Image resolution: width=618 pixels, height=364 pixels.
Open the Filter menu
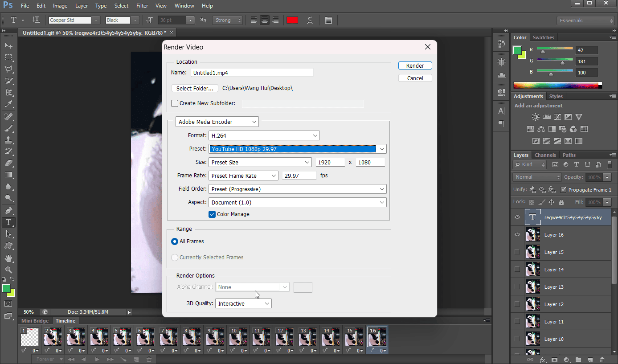[x=142, y=5]
